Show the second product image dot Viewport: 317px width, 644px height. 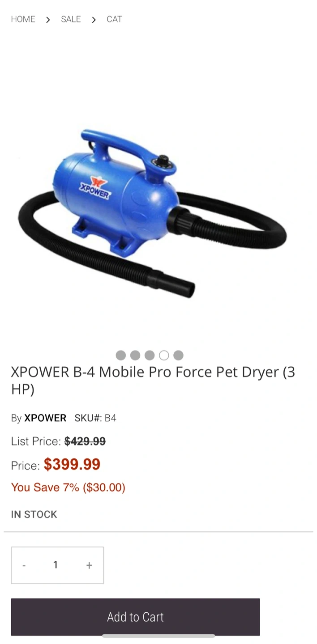(135, 355)
